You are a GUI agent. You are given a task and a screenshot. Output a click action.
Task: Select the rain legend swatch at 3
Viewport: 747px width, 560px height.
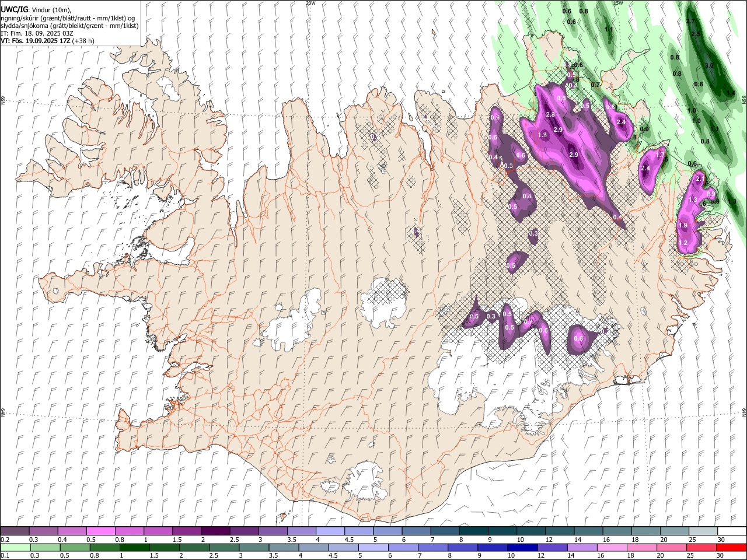coord(253,547)
